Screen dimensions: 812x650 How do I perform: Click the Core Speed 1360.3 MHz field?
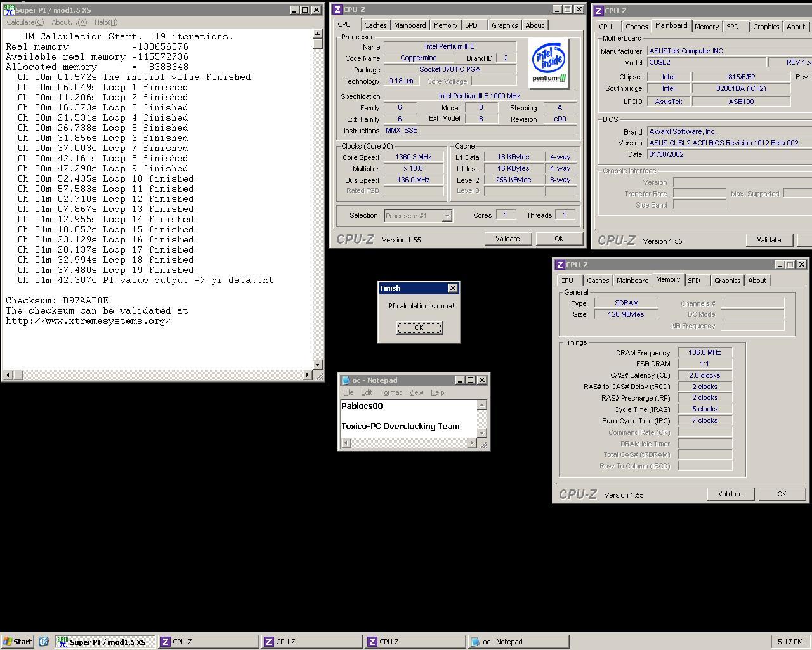point(414,157)
